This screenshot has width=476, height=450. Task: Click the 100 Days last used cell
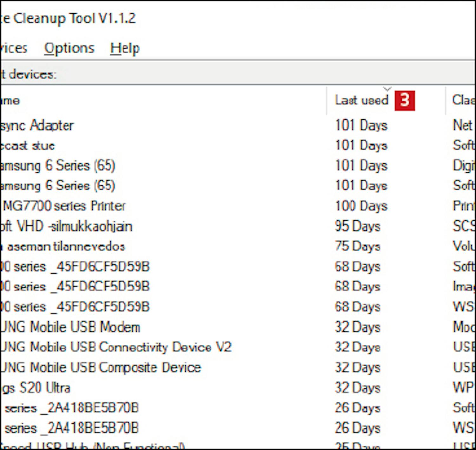tap(361, 206)
